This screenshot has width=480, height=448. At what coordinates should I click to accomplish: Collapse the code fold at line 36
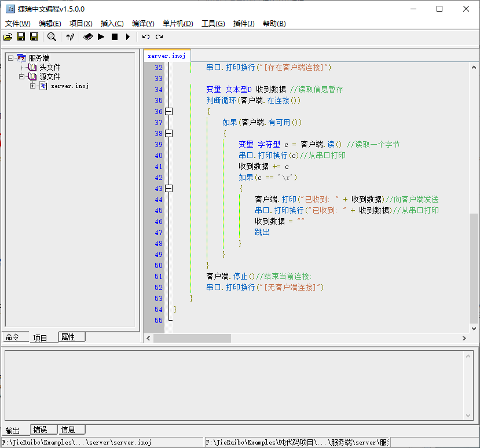tap(168, 112)
